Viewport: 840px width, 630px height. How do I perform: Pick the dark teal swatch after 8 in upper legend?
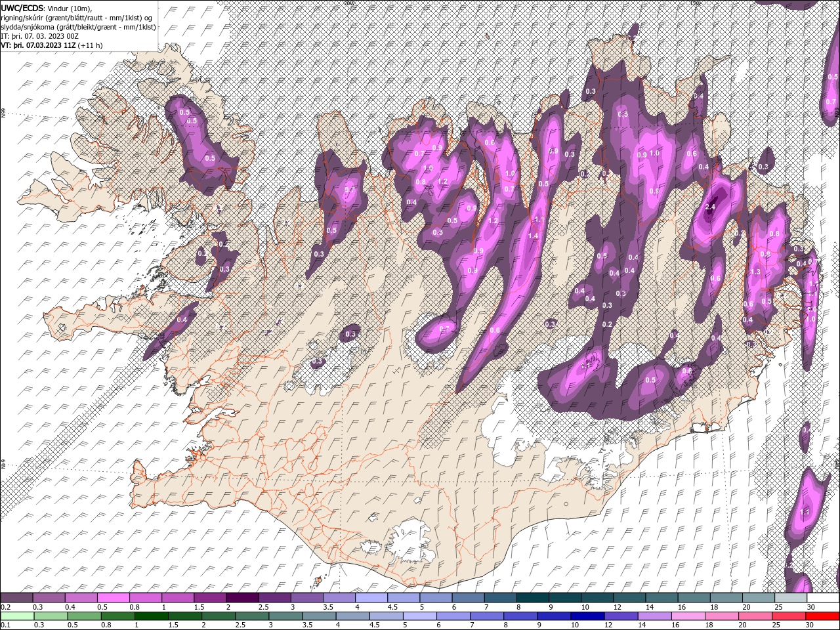click(532, 598)
